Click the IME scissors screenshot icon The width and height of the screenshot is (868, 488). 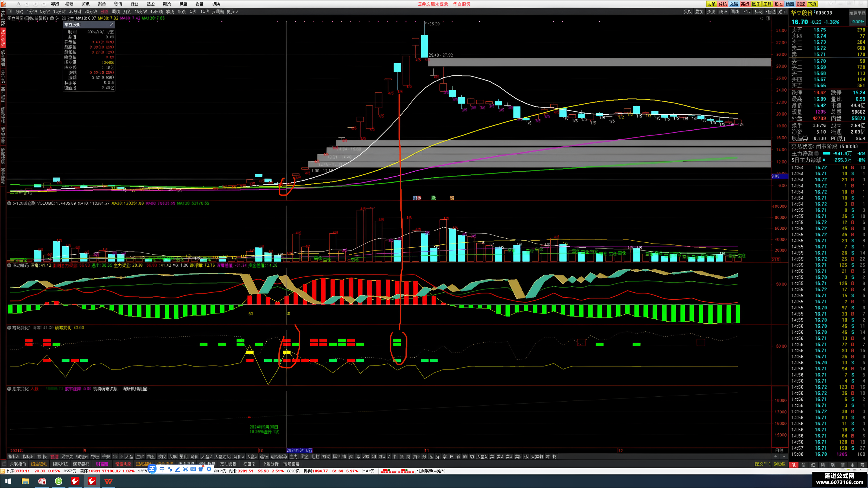point(185,469)
